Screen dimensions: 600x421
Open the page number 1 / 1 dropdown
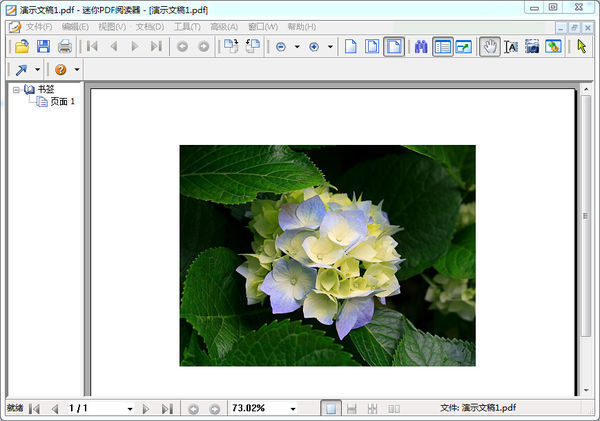pos(130,409)
